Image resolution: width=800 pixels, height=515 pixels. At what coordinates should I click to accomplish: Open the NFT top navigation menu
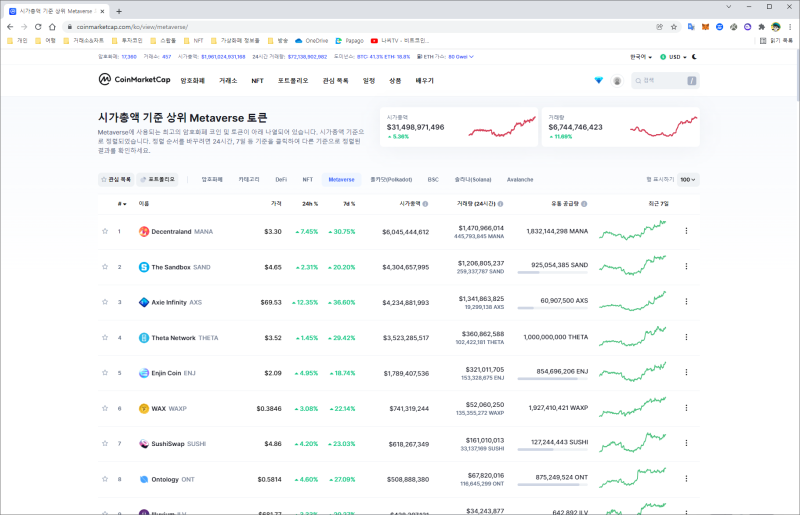(257, 81)
